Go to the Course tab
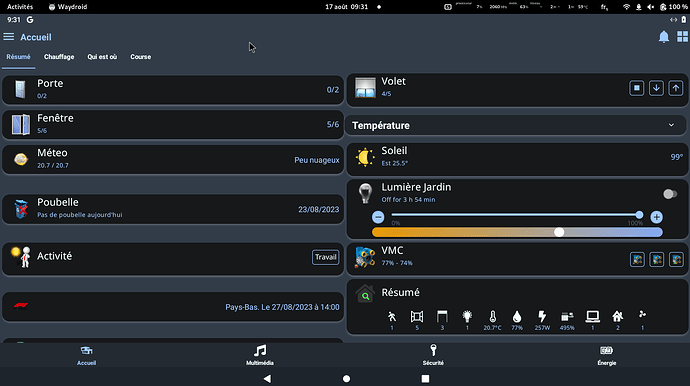Viewport: 690px width, 386px height. pyautogui.click(x=140, y=57)
